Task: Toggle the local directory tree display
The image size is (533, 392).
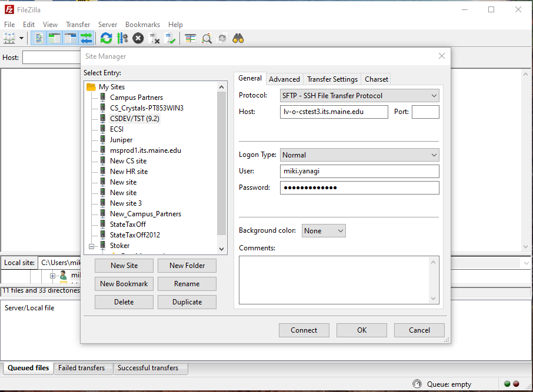Action: [x=54, y=38]
